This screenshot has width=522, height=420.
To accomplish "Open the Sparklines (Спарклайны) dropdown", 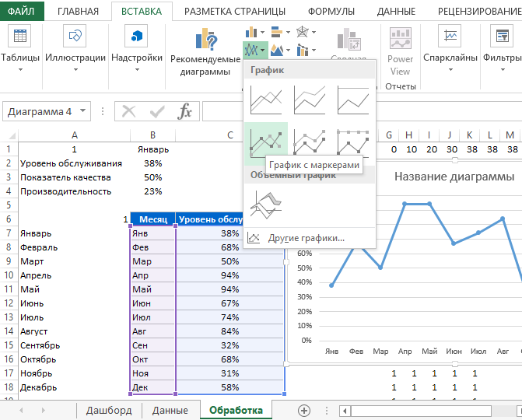I will tap(450, 47).
